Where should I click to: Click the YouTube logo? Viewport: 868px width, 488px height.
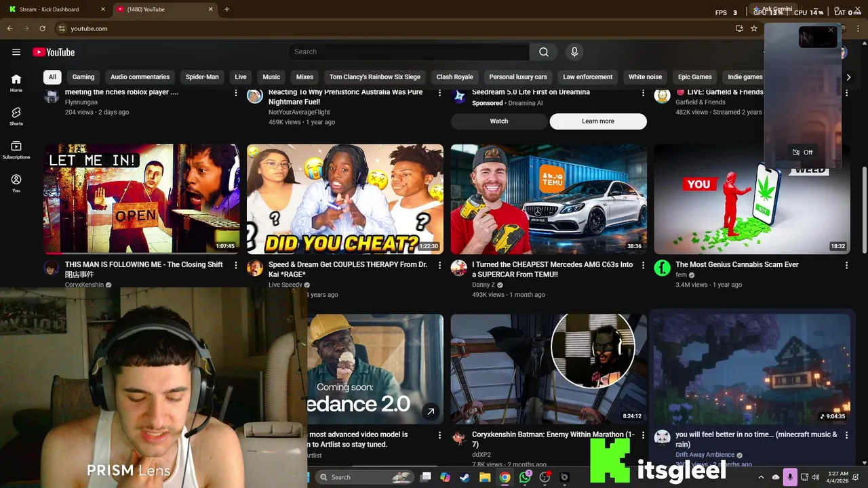[54, 52]
